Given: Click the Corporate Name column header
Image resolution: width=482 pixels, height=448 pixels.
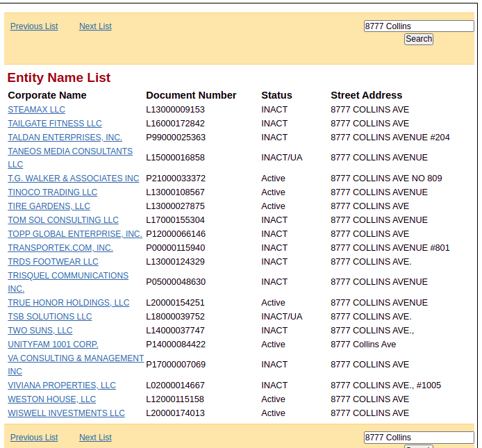Looking at the screenshot, I should click(x=47, y=95).
